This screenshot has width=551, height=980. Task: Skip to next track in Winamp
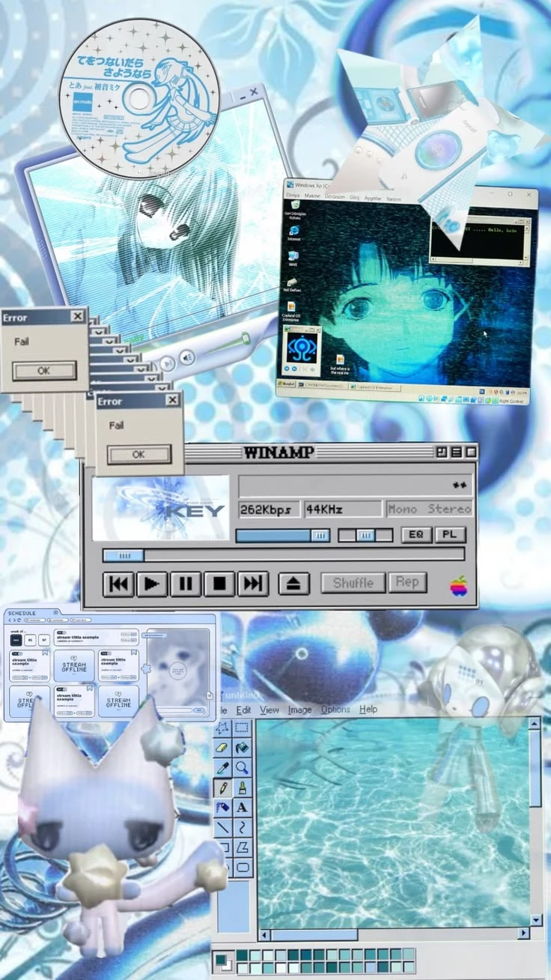point(253,584)
